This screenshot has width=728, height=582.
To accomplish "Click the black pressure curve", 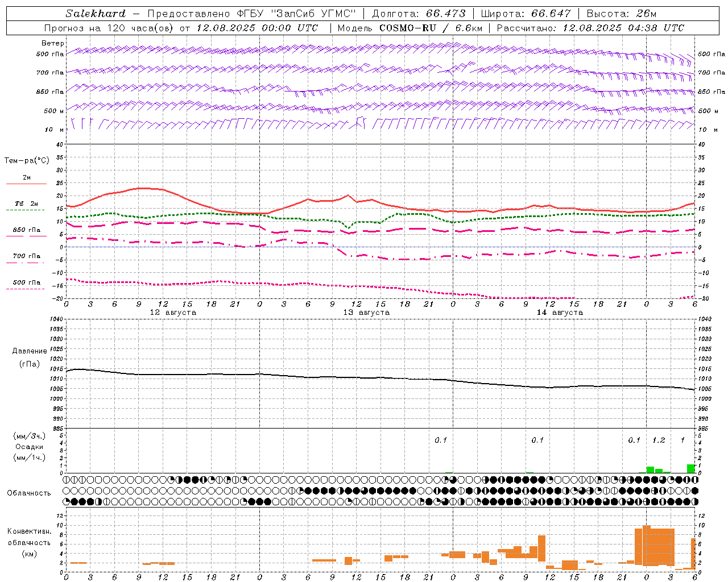I will point(380,378).
